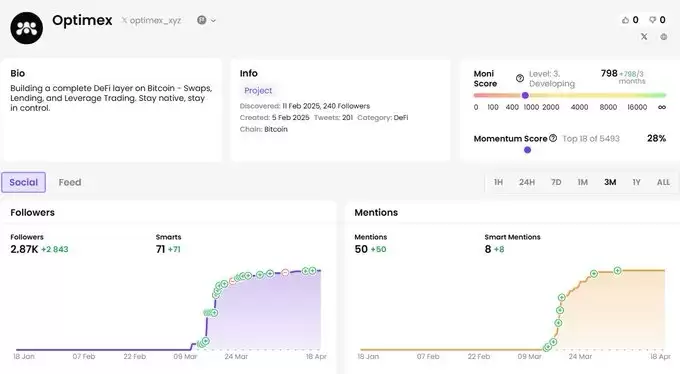Click the Momentum Score help question icon

(553, 138)
